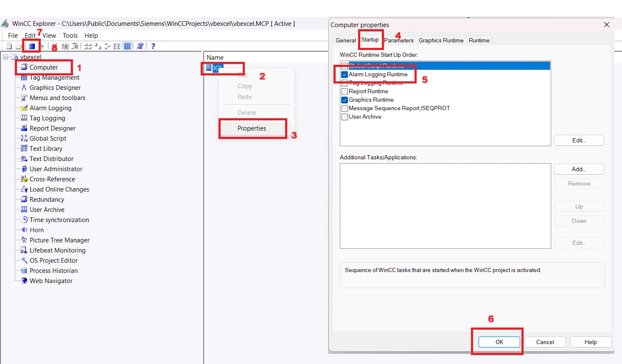622x364 pixels.
Task: Switch to list view in toolbar
Action: [107, 46]
